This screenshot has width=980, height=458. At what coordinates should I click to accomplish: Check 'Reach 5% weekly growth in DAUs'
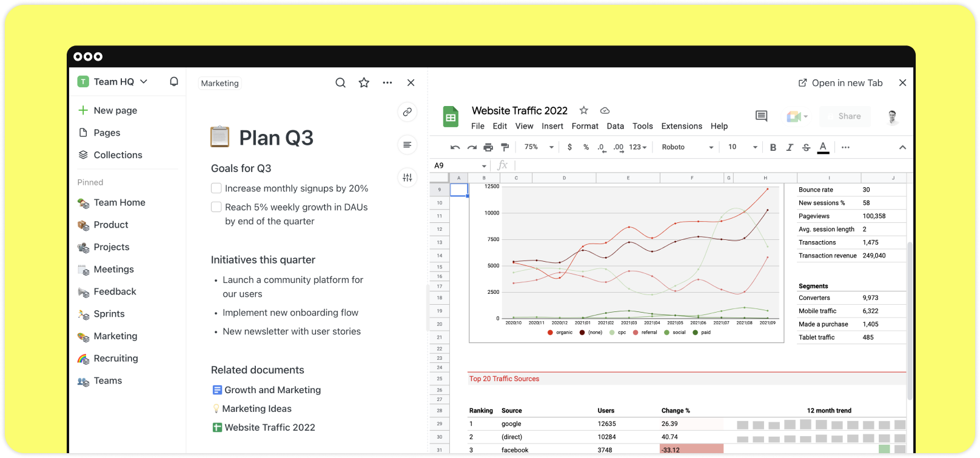click(x=216, y=207)
